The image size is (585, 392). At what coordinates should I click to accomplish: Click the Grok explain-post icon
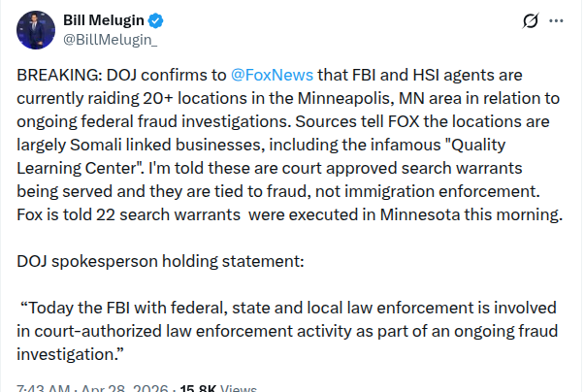coord(530,20)
